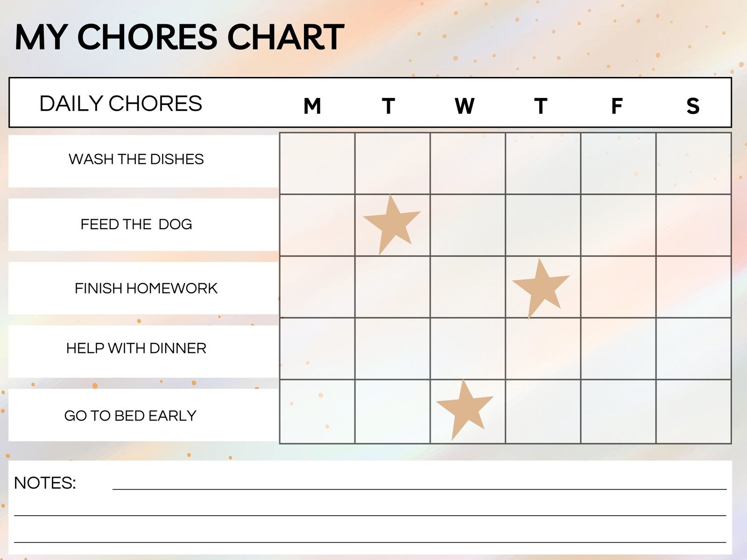Select the Finish Homework chore label
The width and height of the screenshot is (747, 560).
(146, 288)
